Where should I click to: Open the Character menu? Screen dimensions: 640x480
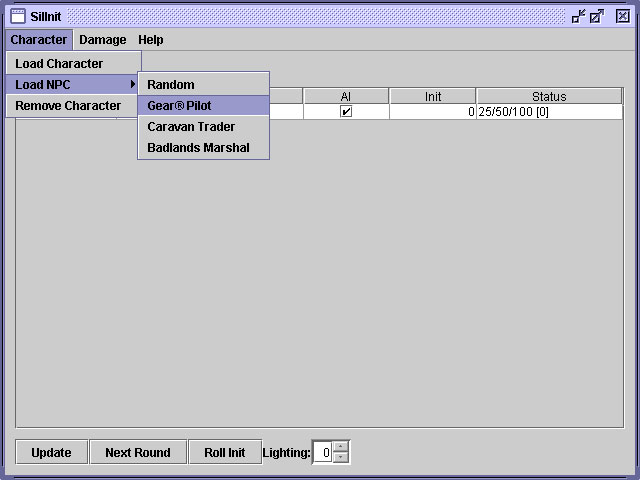pyautogui.click(x=39, y=40)
